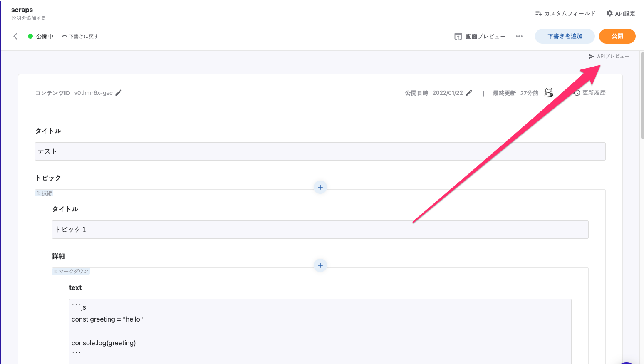Click the 下書きを追加 button
The image size is (644, 364).
(565, 36)
